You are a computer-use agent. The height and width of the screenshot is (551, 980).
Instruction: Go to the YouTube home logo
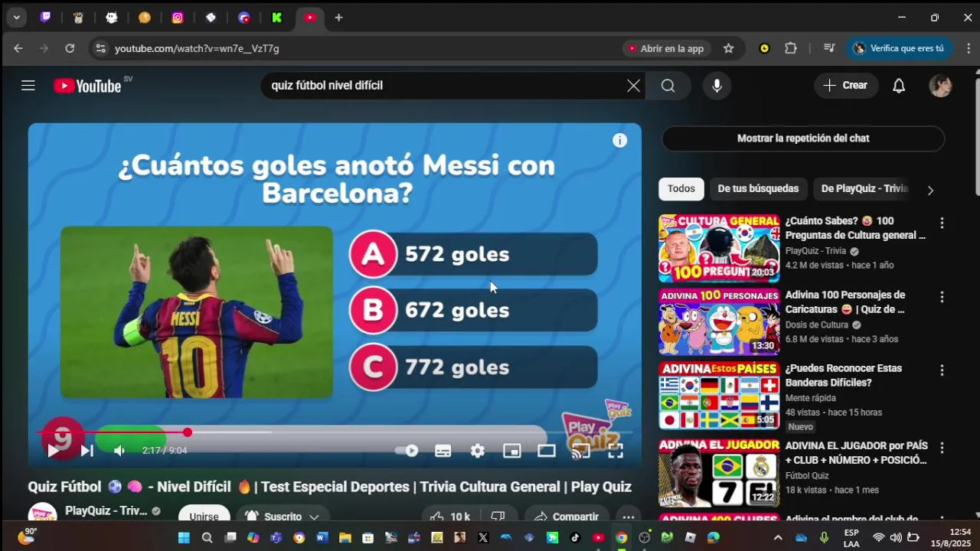click(x=87, y=86)
